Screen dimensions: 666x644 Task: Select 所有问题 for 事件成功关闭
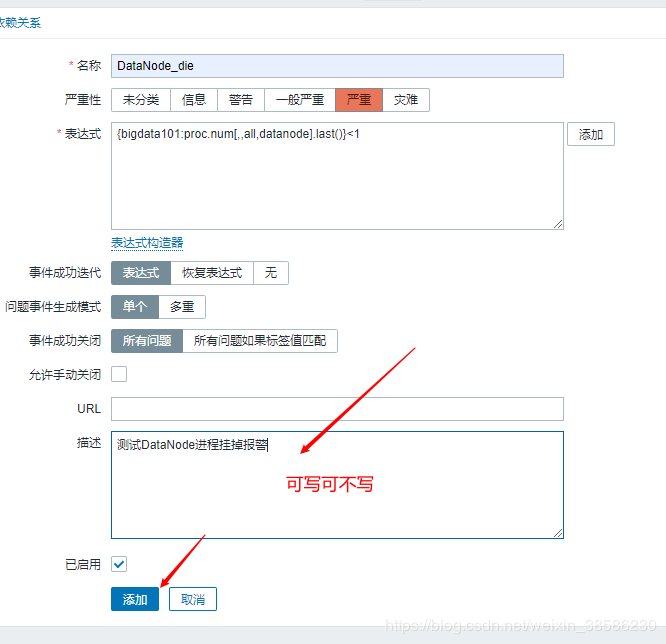click(x=147, y=341)
